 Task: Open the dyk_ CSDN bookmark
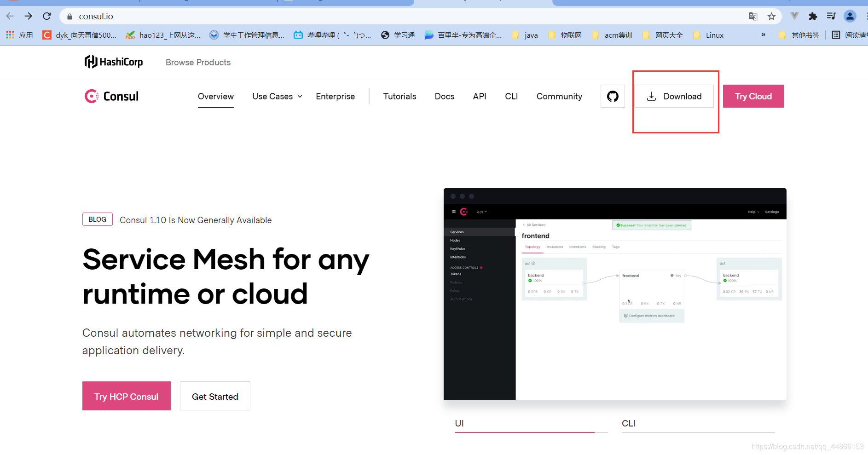coord(79,35)
